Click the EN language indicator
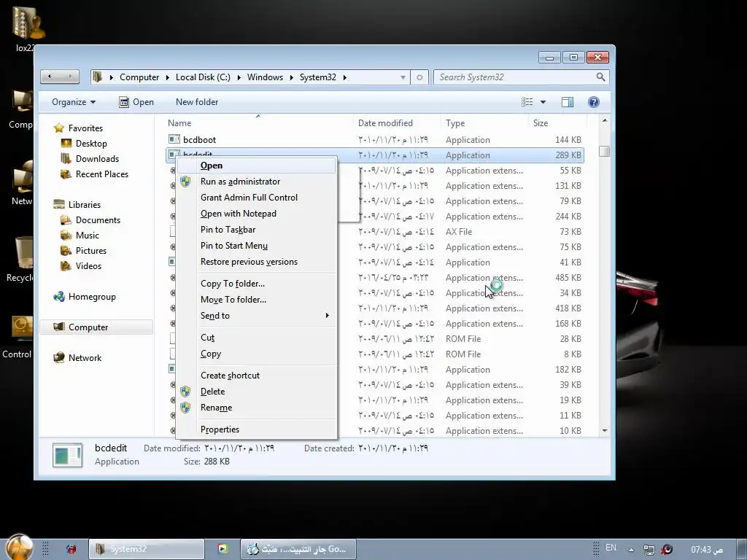 click(611, 548)
